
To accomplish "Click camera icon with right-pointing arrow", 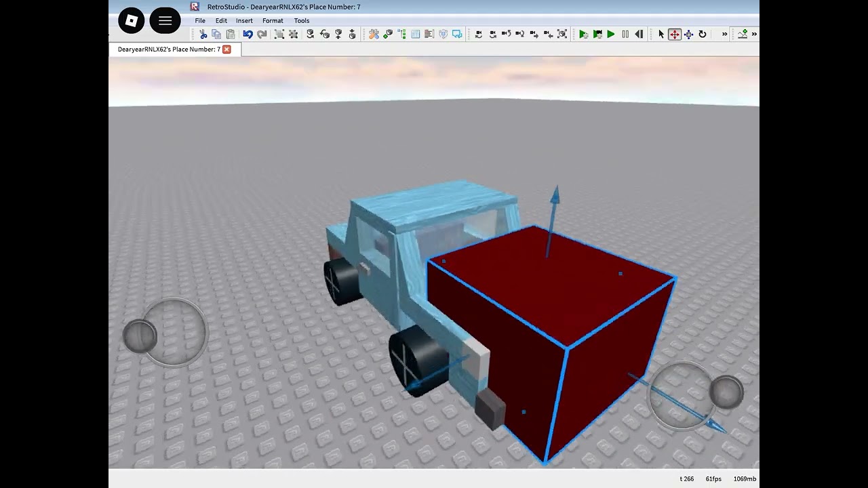I will click(x=534, y=34).
